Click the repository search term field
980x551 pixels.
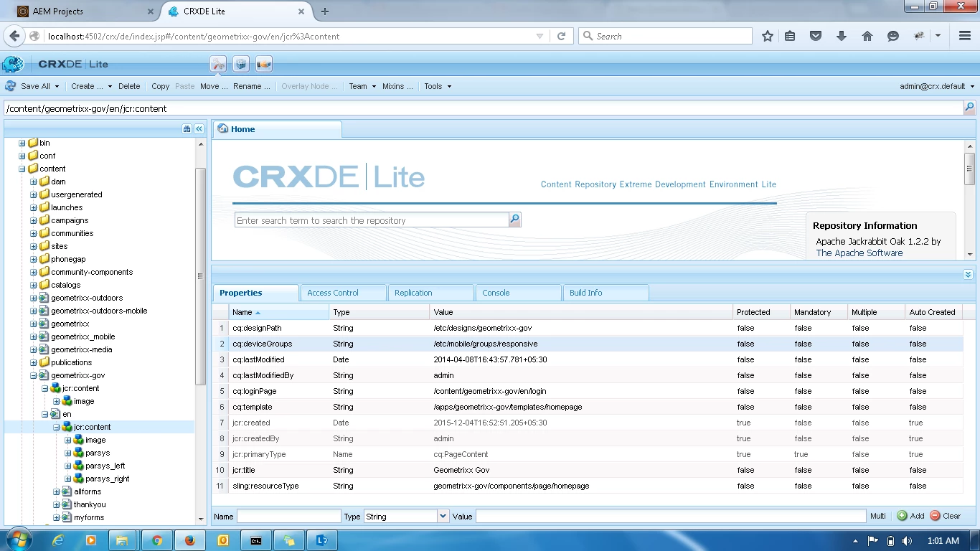[372, 220]
